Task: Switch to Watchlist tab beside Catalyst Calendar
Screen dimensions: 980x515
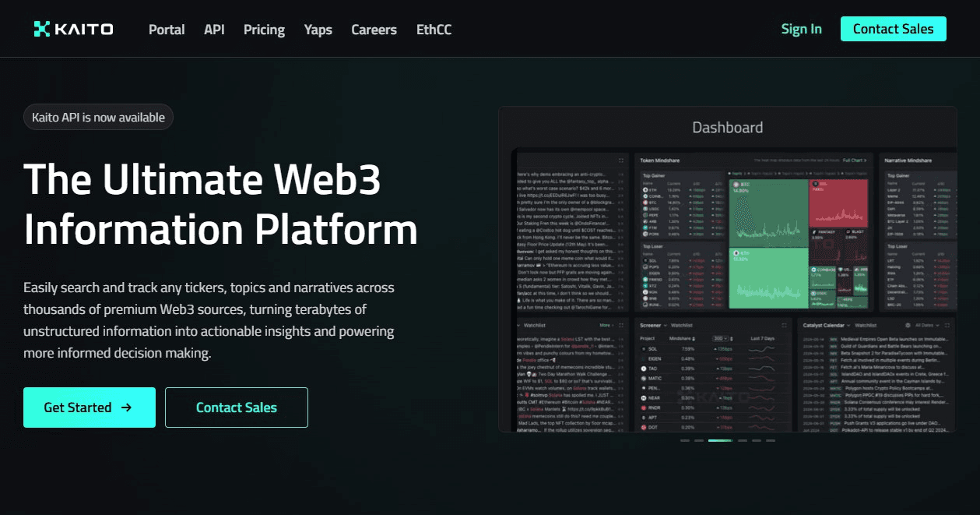Action: (x=866, y=325)
